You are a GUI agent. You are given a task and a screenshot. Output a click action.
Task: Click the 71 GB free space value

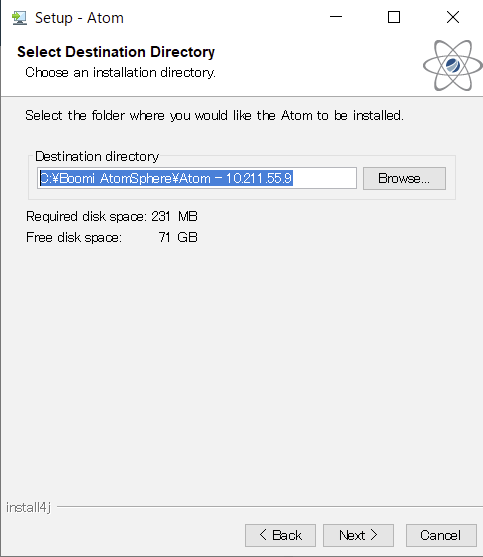click(178, 237)
